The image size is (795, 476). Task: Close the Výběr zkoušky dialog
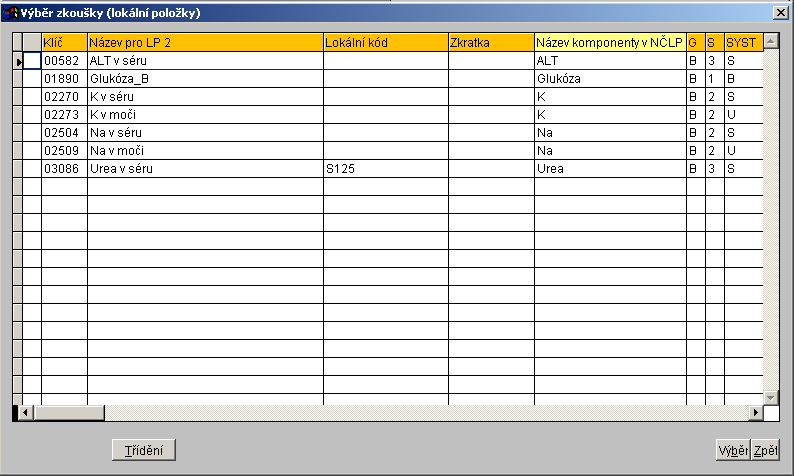(x=780, y=11)
